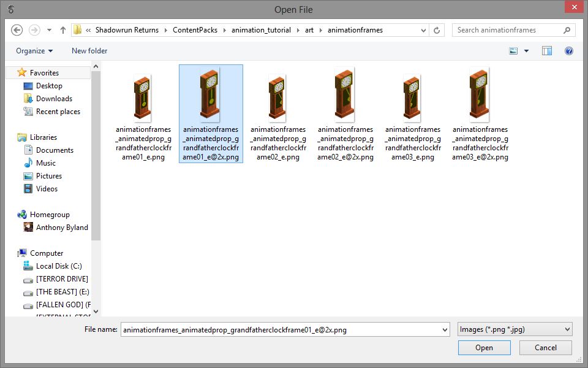This screenshot has width=588, height=368.
Task: Click the folder icon in address bar
Action: (x=78, y=29)
